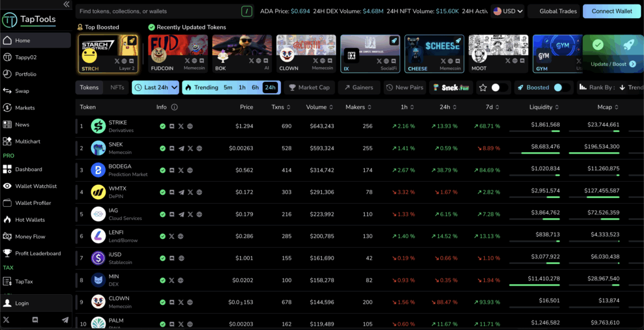644x330 pixels.
Task: Select the Market Cap filter
Action: [x=309, y=87]
